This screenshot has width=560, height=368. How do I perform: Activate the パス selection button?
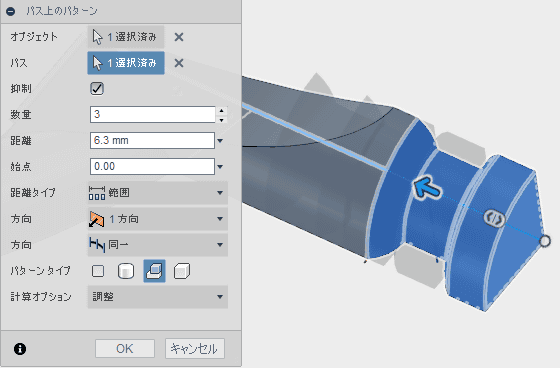pos(126,63)
